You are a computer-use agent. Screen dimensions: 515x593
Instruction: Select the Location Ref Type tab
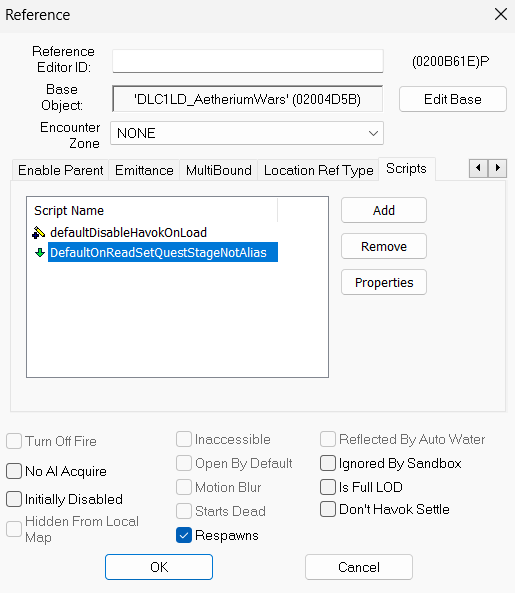(x=318, y=170)
